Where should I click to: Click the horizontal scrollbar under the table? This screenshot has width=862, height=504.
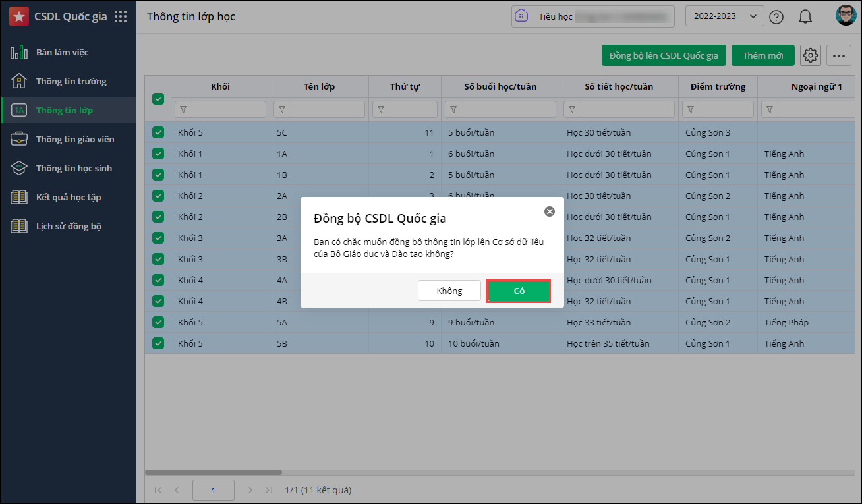click(214, 472)
